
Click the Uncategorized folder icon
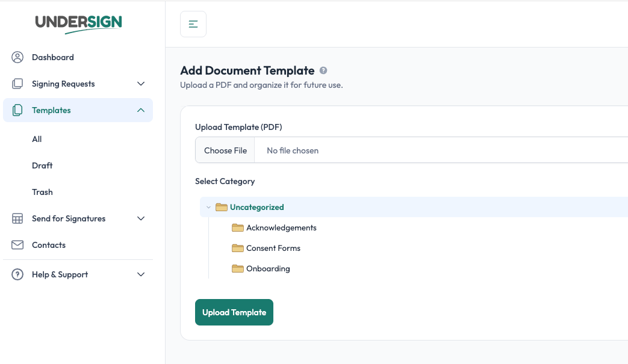point(222,207)
